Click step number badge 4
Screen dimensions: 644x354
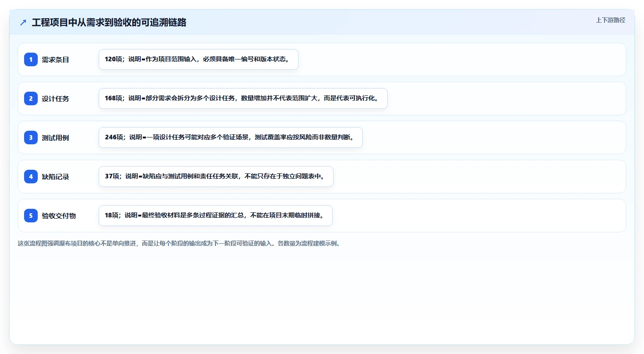31,177
